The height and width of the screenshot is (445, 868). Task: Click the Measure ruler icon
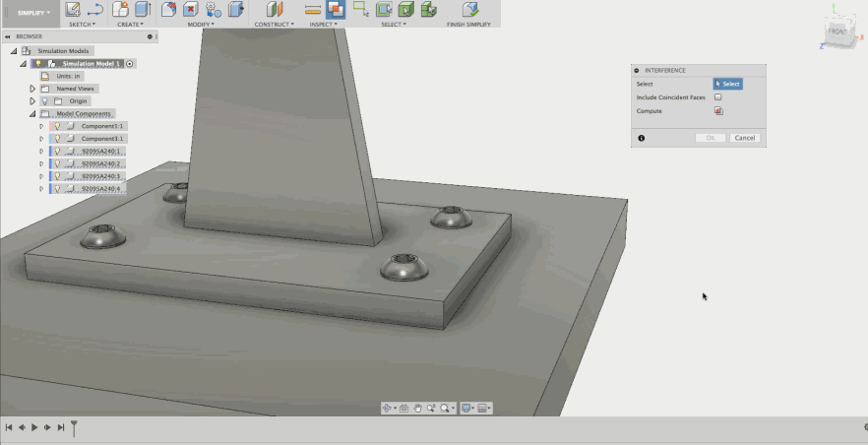[x=312, y=10]
